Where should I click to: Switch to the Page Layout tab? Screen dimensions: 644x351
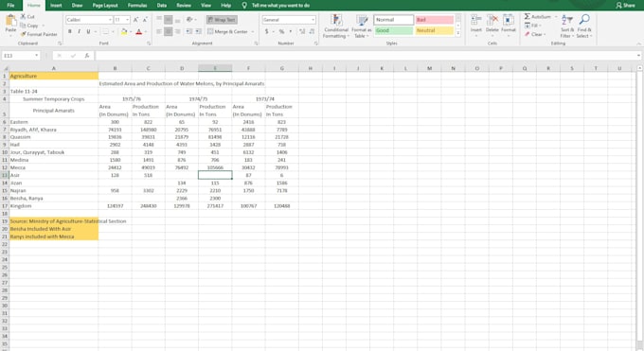(105, 6)
